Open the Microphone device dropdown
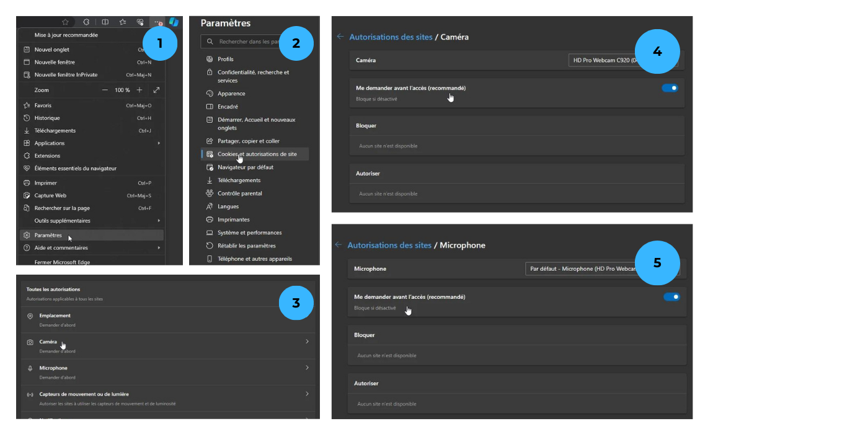The height and width of the screenshot is (434, 868). [583, 269]
